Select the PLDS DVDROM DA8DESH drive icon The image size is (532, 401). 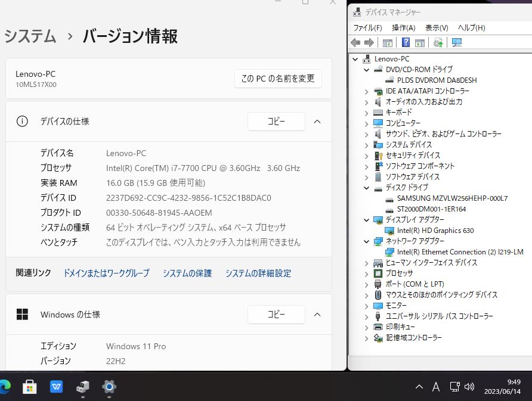coord(390,80)
